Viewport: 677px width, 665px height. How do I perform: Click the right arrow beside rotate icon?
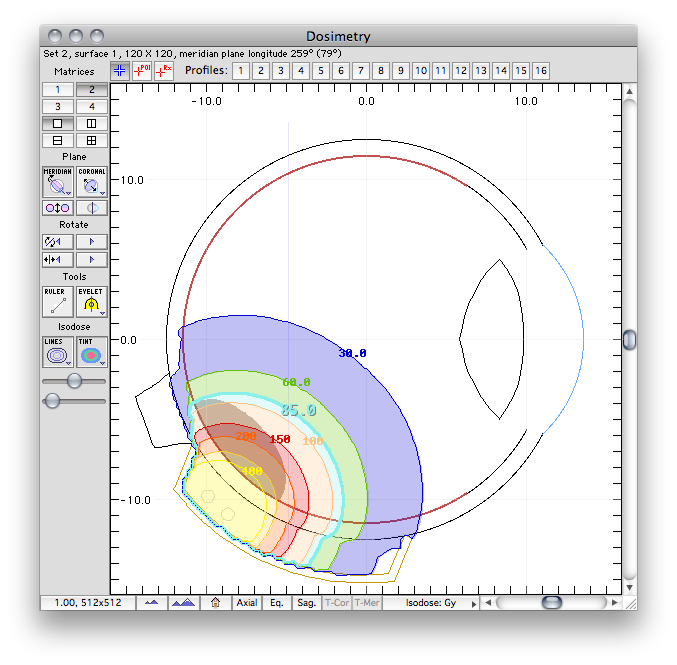(92, 242)
